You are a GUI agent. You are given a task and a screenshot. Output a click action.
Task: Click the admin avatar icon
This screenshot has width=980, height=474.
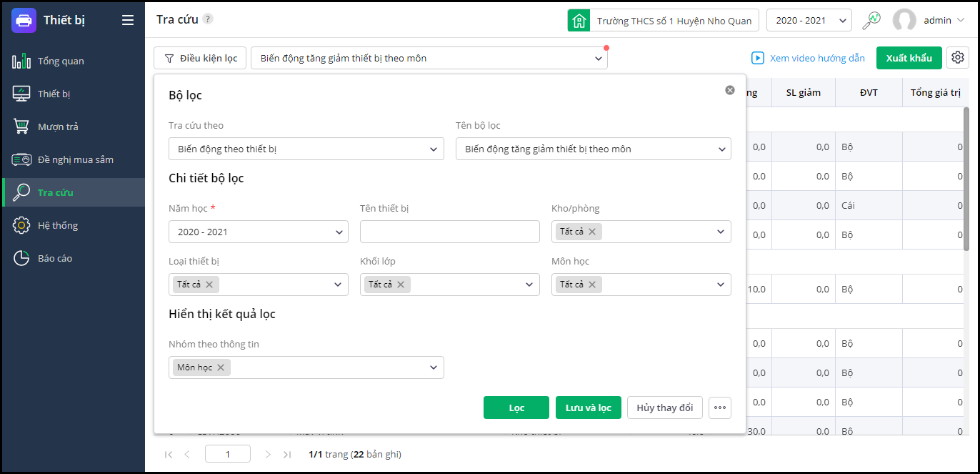[904, 21]
